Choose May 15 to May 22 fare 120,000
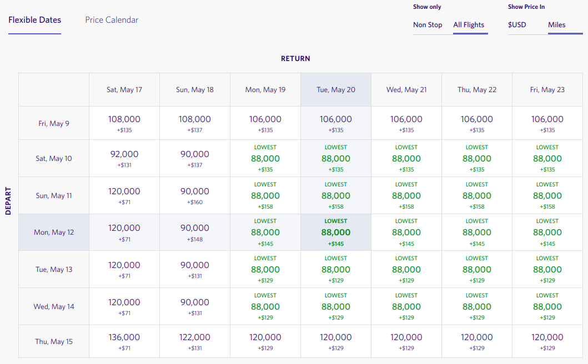588x364 pixels. [x=476, y=341]
